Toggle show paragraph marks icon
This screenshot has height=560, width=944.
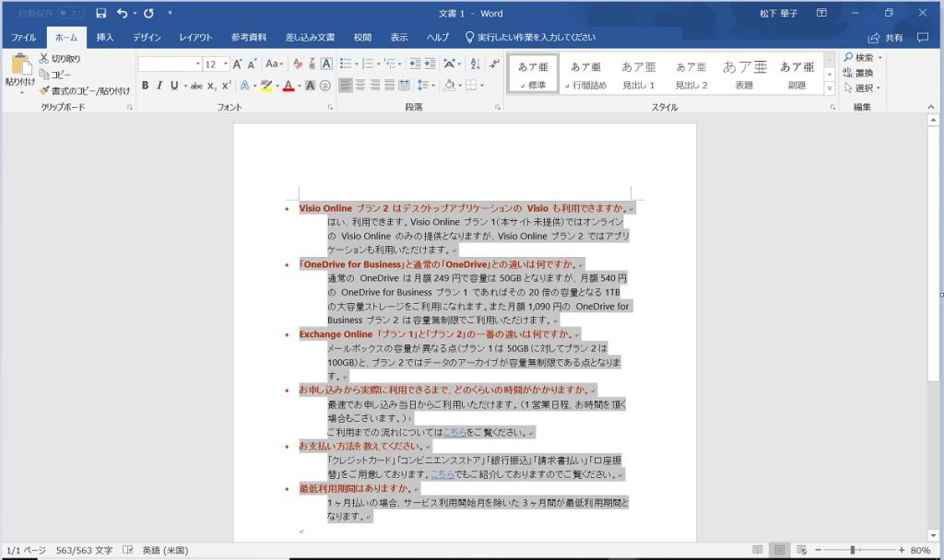(x=495, y=64)
